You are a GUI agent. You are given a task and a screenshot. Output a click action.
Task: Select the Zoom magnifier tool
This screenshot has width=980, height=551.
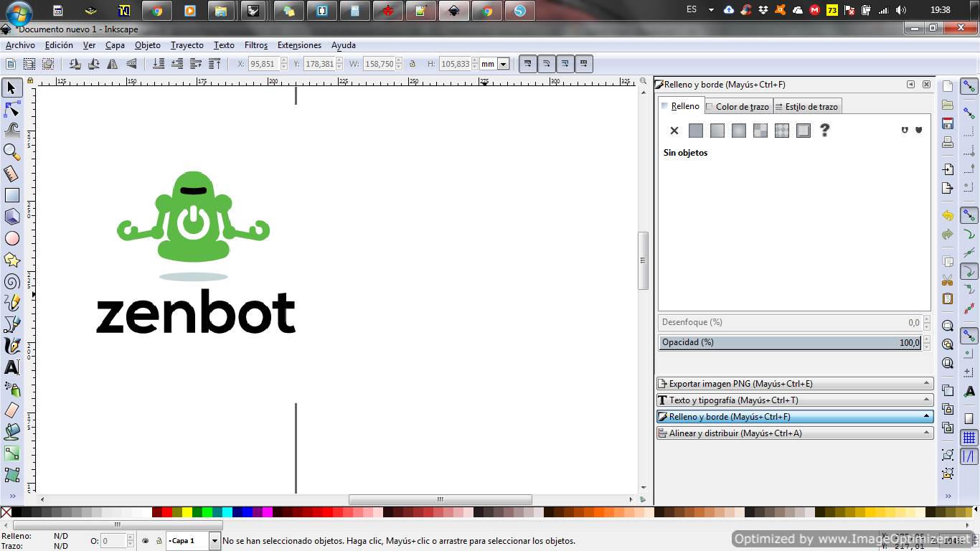11,152
